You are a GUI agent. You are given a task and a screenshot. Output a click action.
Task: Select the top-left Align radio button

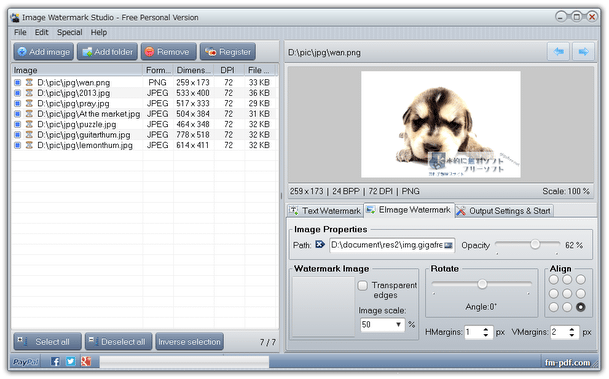(x=554, y=280)
